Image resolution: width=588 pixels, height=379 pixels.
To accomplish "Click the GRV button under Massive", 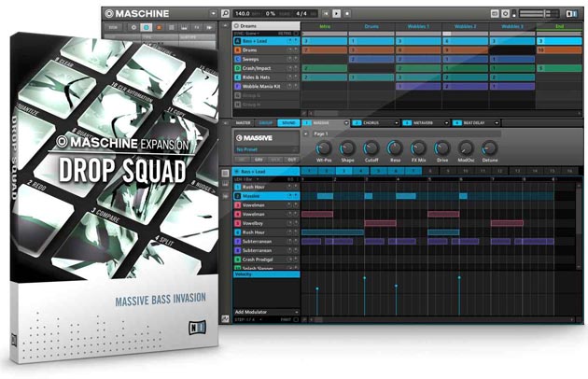I will [259, 160].
